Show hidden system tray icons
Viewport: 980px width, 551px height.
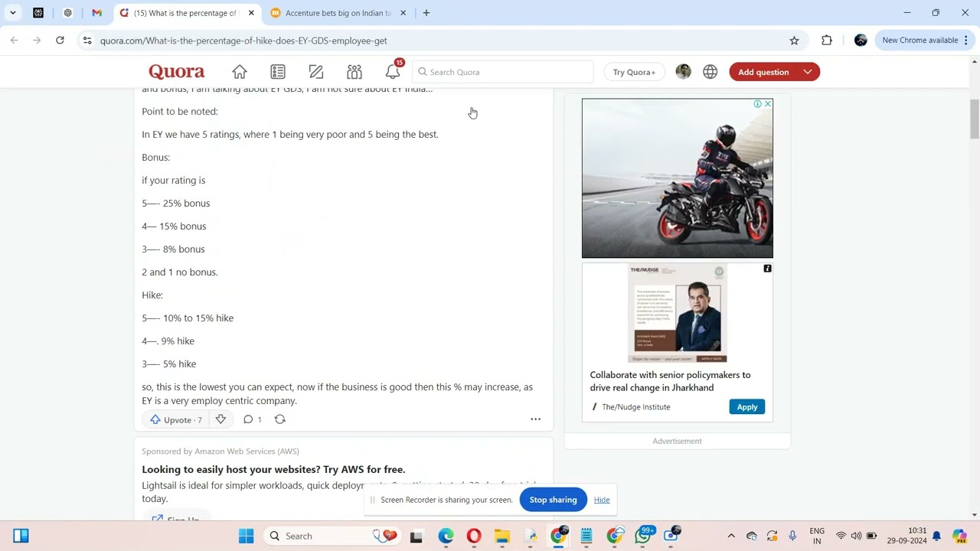[x=730, y=536]
